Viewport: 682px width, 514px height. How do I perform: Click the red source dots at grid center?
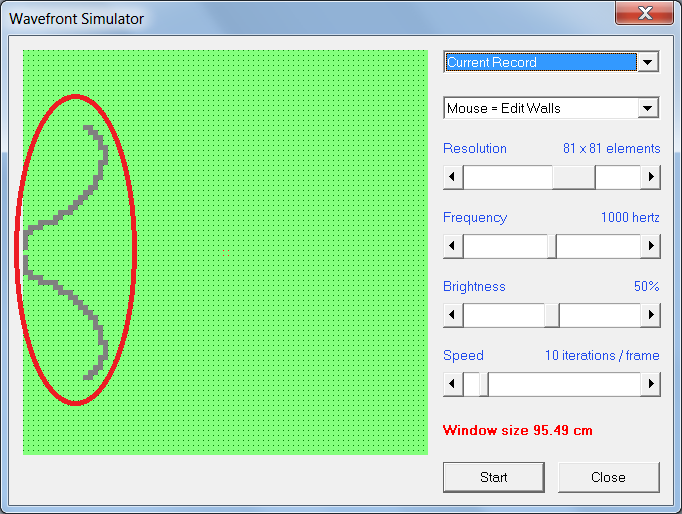[226, 253]
